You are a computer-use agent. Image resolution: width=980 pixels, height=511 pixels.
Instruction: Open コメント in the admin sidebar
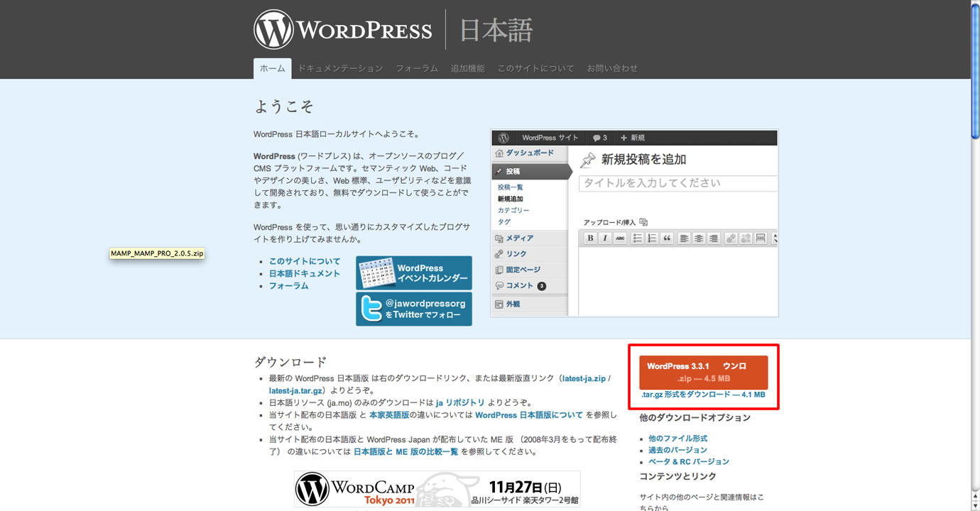coord(529,285)
